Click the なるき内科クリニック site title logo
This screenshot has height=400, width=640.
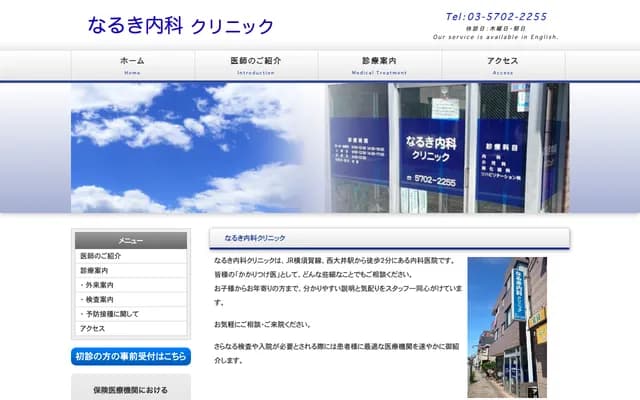tap(180, 26)
